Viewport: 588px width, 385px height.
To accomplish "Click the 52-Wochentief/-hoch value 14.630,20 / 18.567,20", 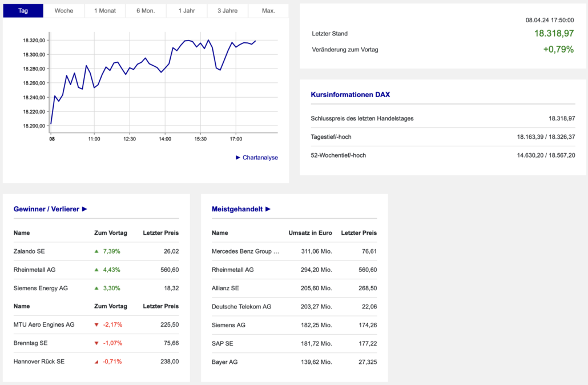I will [x=546, y=155].
